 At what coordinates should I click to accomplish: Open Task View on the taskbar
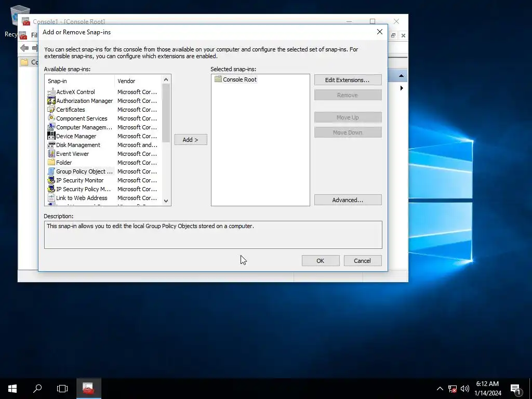(62, 389)
